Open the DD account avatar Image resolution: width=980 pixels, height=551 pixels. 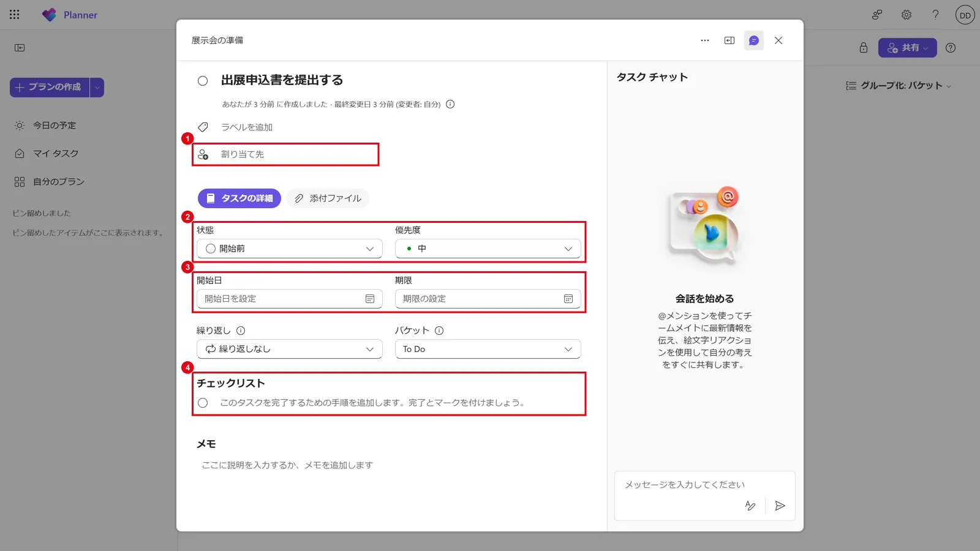pos(965,15)
